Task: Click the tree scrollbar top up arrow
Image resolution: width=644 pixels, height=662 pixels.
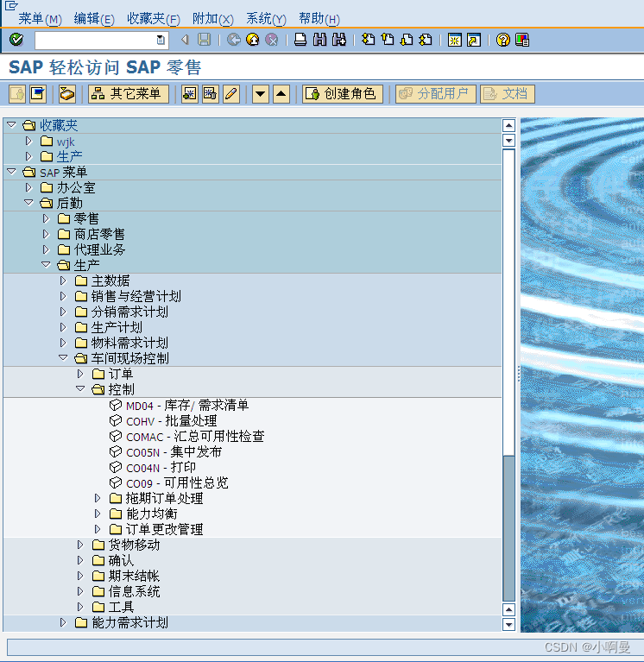Action: pyautogui.click(x=508, y=125)
